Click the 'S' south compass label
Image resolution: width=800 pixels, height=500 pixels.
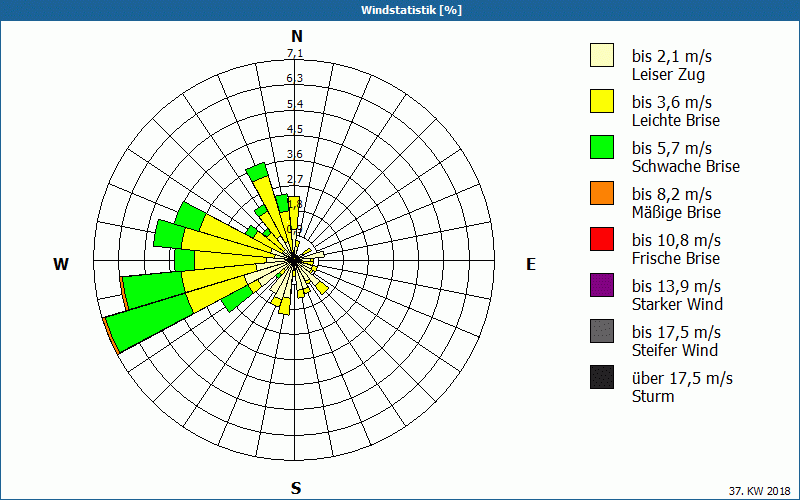tap(296, 488)
